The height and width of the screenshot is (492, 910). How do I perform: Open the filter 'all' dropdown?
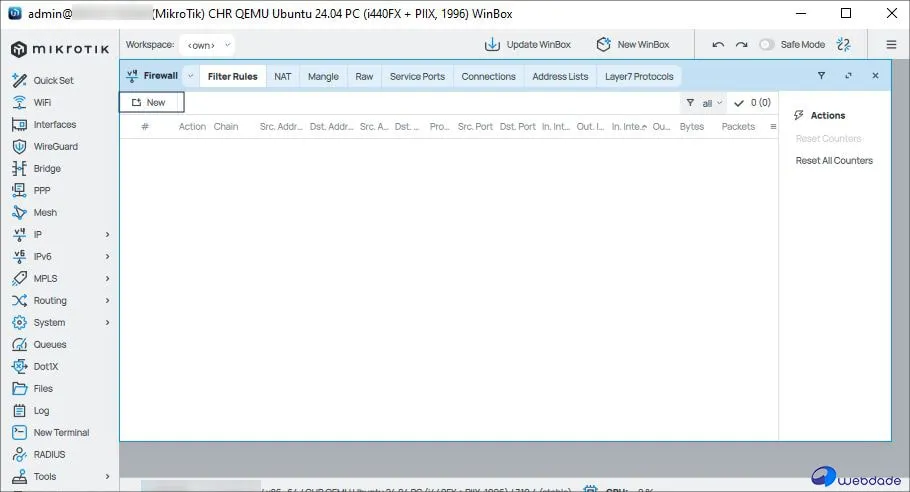click(705, 103)
